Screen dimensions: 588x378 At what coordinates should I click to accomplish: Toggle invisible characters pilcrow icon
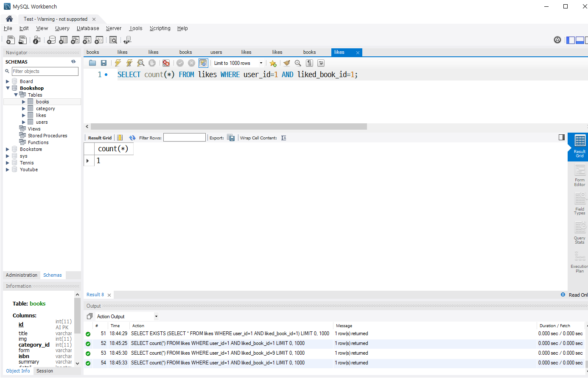coord(310,63)
